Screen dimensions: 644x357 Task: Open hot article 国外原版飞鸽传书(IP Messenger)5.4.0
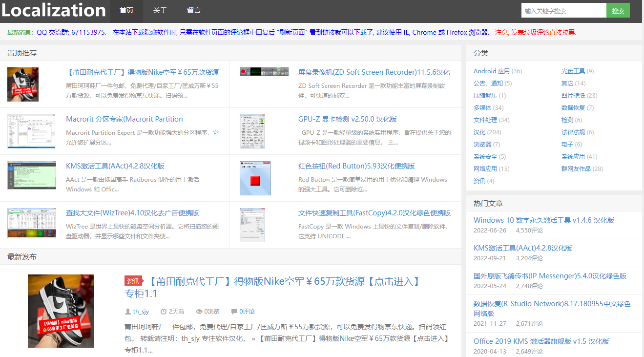click(x=550, y=276)
